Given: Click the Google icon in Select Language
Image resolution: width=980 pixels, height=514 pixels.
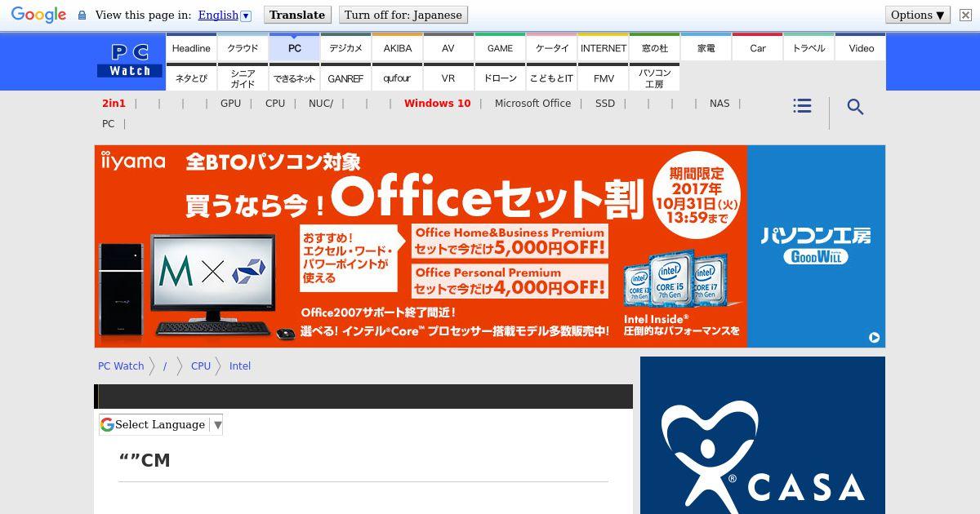Looking at the screenshot, I should [107, 424].
